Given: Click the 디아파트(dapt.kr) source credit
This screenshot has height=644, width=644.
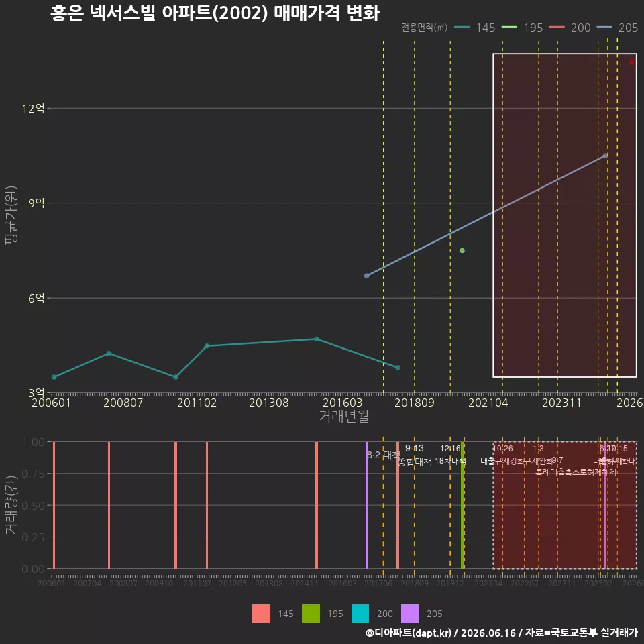Looking at the screenshot, I should click(409, 633).
